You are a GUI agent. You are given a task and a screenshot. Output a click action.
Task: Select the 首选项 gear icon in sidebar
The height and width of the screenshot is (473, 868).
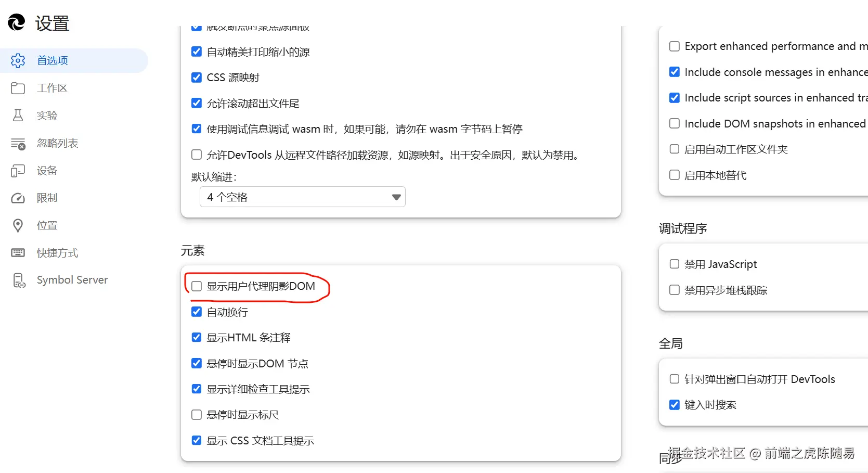coord(18,60)
